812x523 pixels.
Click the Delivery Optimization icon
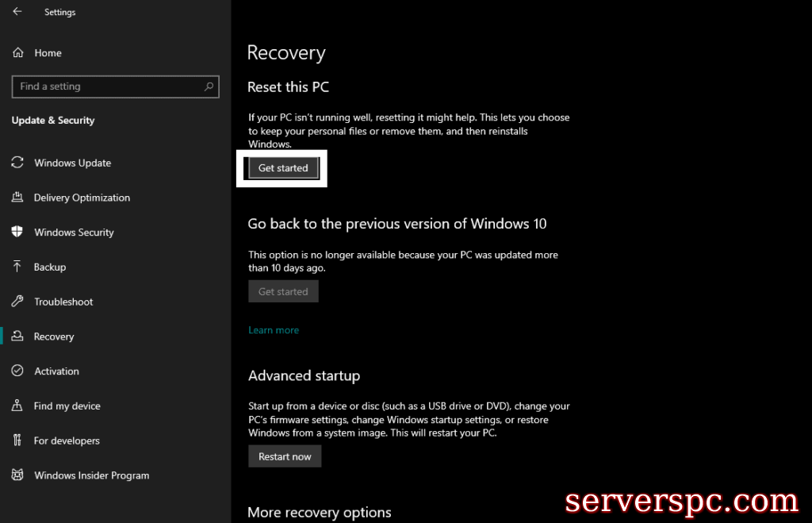(17, 198)
